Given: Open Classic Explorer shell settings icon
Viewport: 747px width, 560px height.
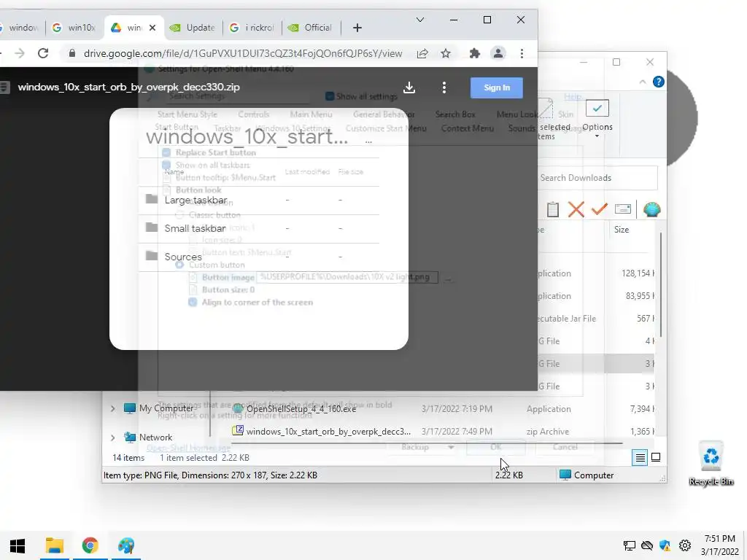Looking at the screenshot, I should pyautogui.click(x=651, y=209).
